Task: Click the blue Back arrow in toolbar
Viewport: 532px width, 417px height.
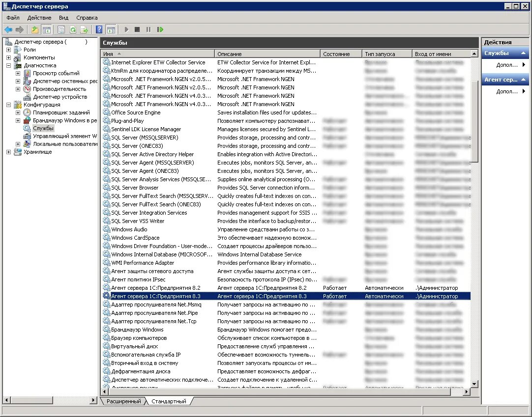Action: pyautogui.click(x=8, y=30)
